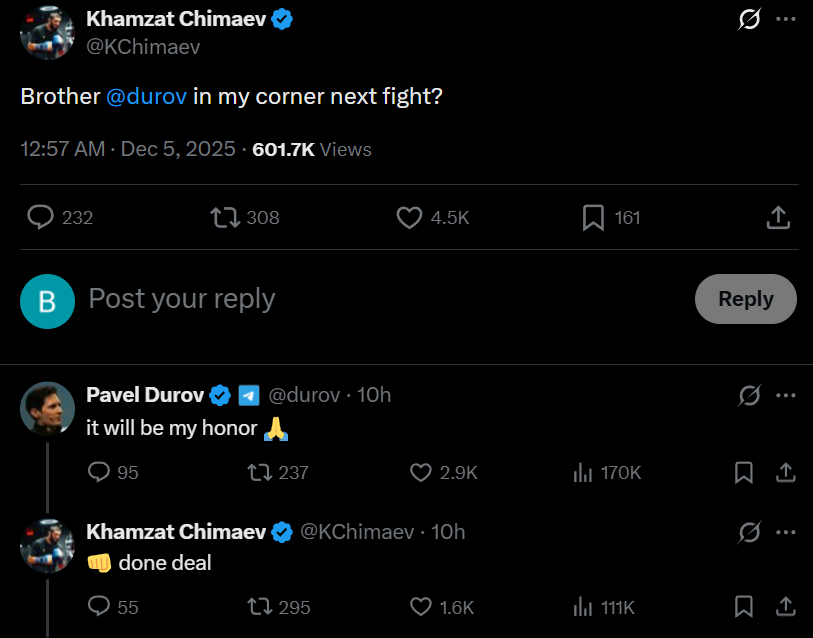Like Khamzat Chimaev's main post
Viewport: 813px width, 638px height.
pyautogui.click(x=409, y=217)
